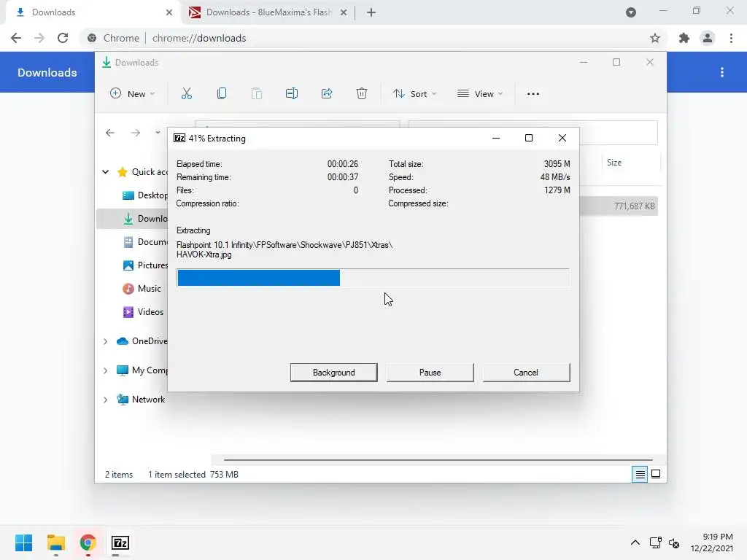Select Network in the navigation pane
The width and height of the screenshot is (747, 560).
141,400
